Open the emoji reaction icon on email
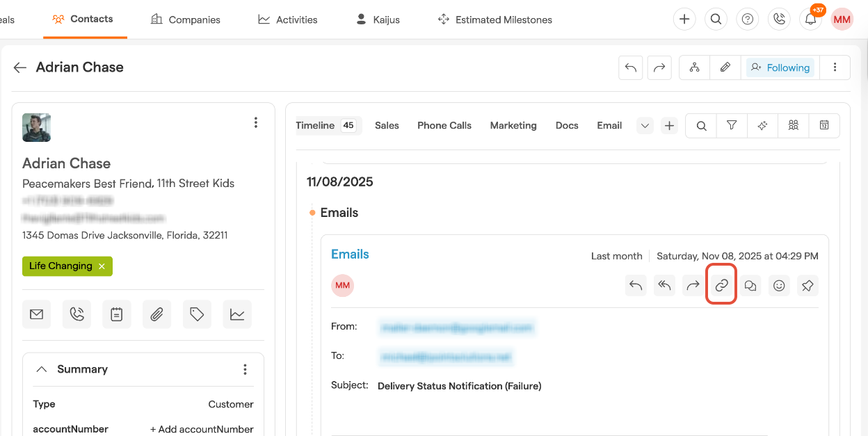The width and height of the screenshot is (868, 436). tap(779, 285)
